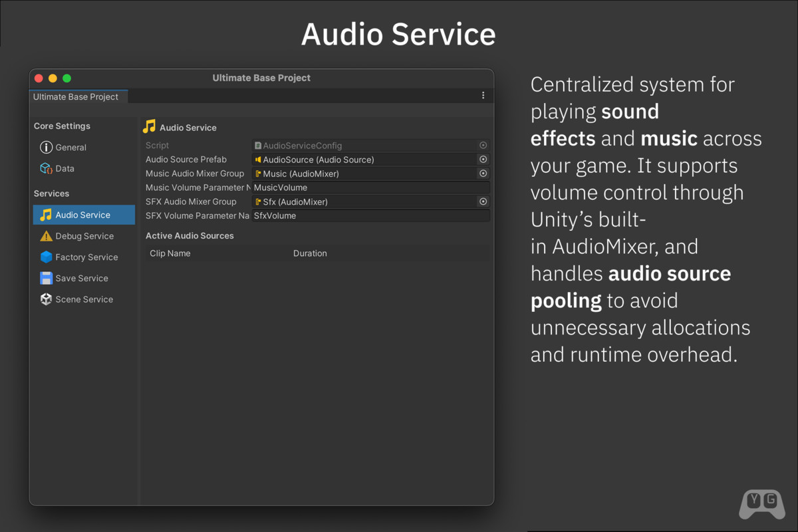Open object picker for Audio Source Prefab

click(x=483, y=160)
